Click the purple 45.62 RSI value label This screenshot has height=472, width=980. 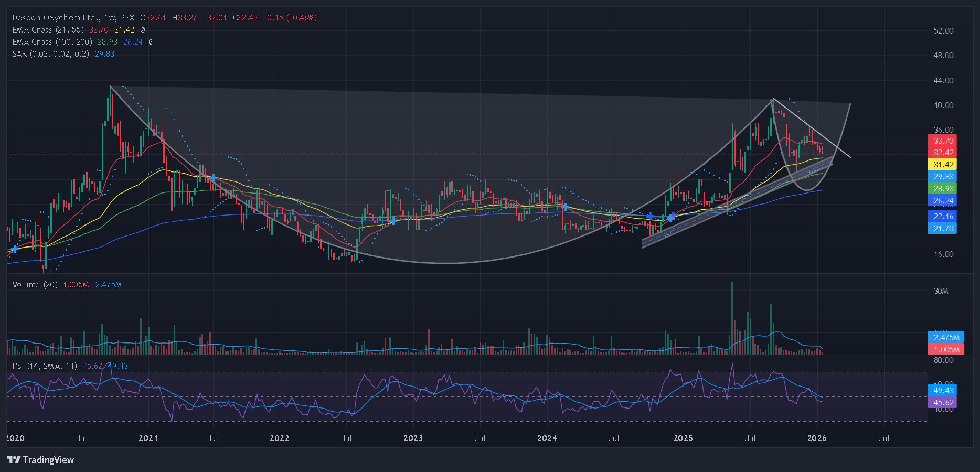pos(943,403)
